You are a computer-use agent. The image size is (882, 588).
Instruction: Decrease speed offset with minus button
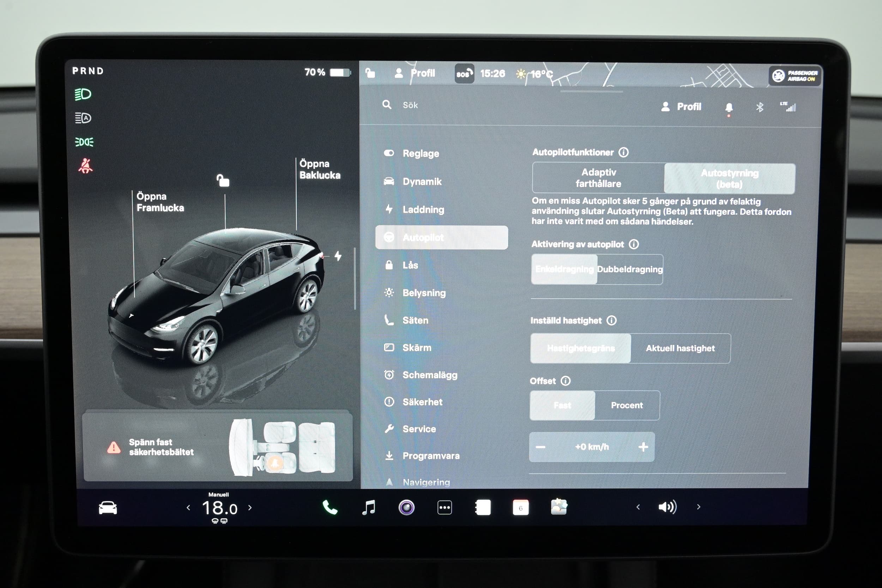(x=540, y=447)
